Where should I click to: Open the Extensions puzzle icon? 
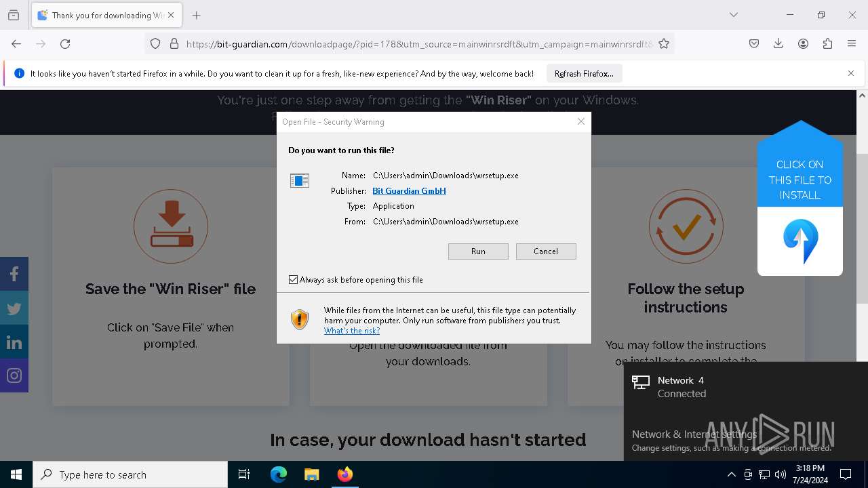click(x=827, y=43)
